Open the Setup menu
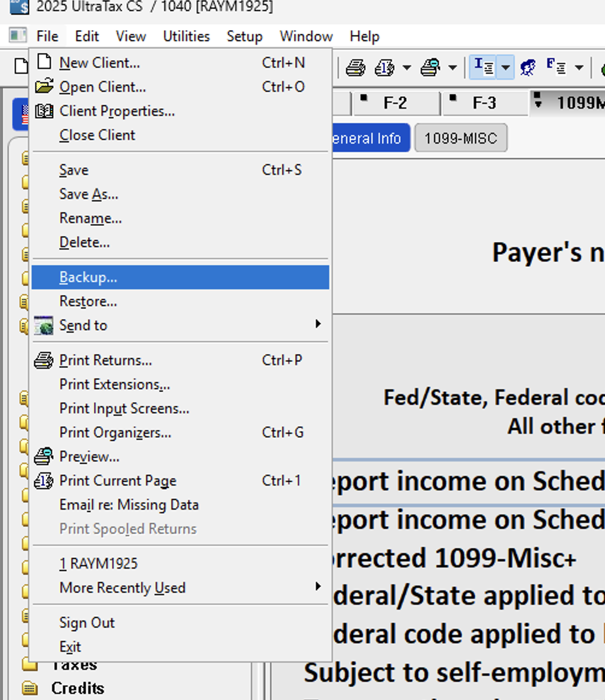The width and height of the screenshot is (605, 700). click(244, 36)
